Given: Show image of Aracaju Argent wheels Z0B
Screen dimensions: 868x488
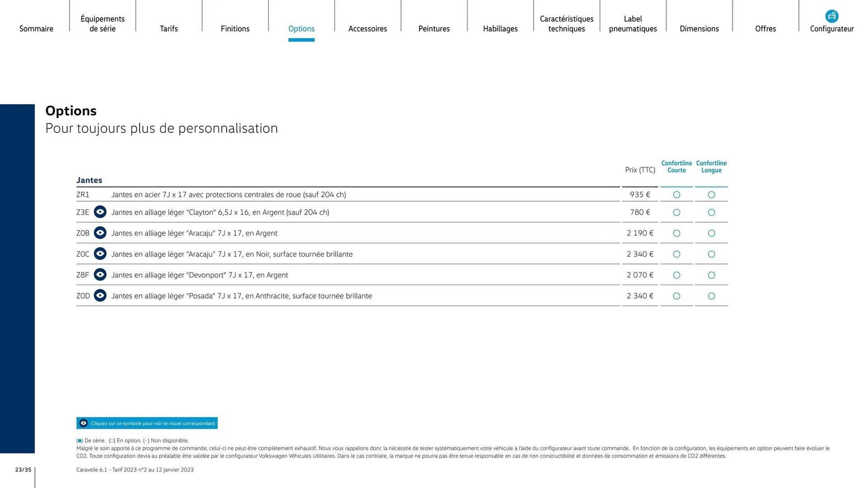Looking at the screenshot, I should pyautogui.click(x=100, y=233).
